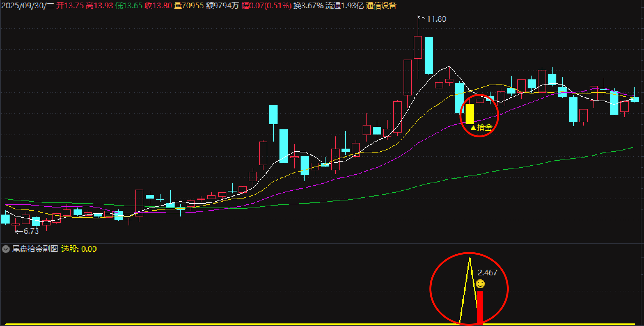Click the 2.467 value label
This screenshot has width=644, height=326.
[487, 273]
